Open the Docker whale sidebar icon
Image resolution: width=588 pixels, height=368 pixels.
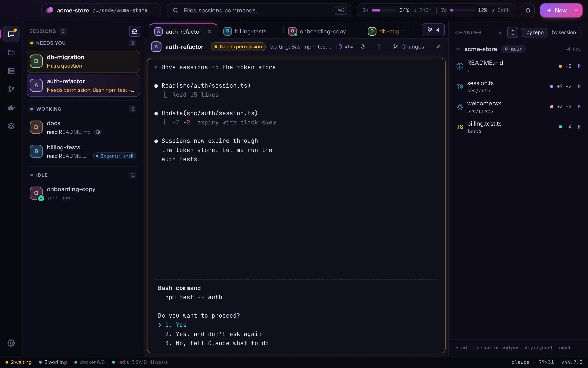(x=11, y=108)
